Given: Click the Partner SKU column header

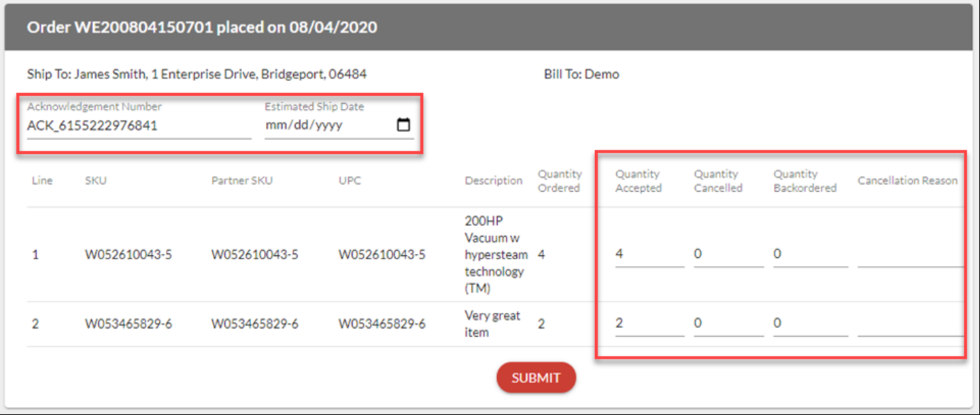Looking at the screenshot, I should [x=241, y=181].
